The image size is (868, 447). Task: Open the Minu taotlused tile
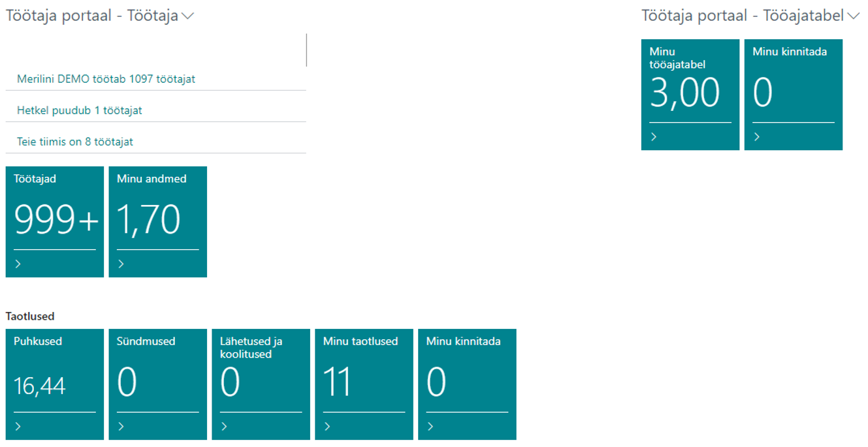point(364,384)
